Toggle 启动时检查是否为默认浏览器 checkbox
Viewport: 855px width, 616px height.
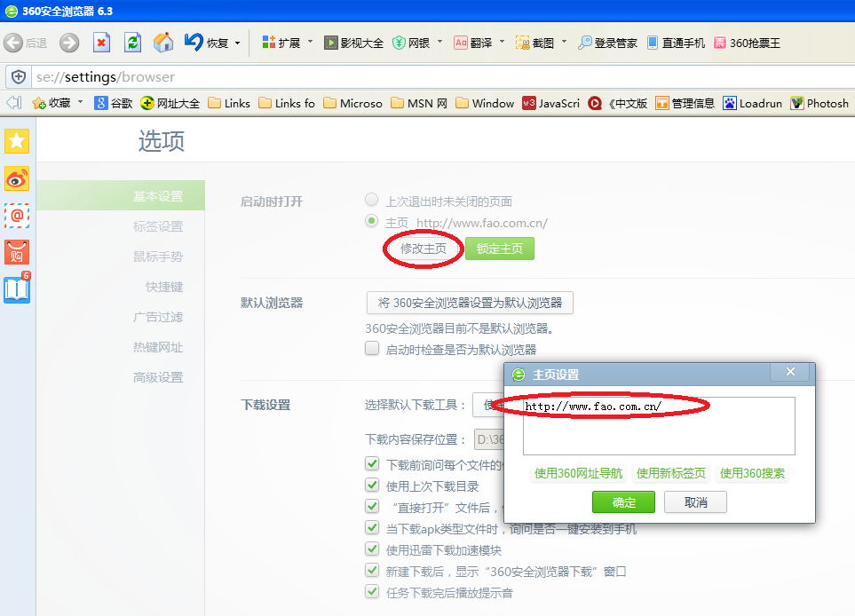point(372,348)
